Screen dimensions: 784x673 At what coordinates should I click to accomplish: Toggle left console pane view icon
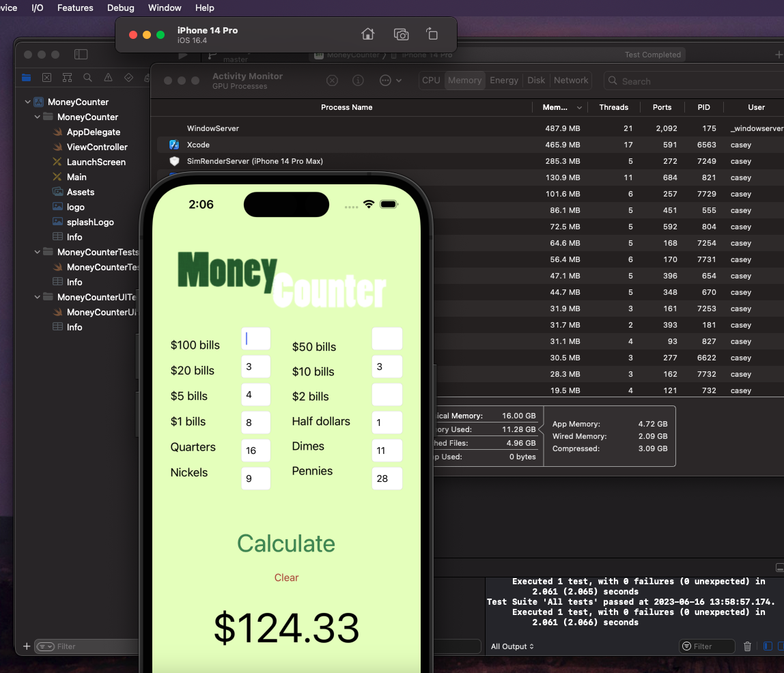coord(768,646)
